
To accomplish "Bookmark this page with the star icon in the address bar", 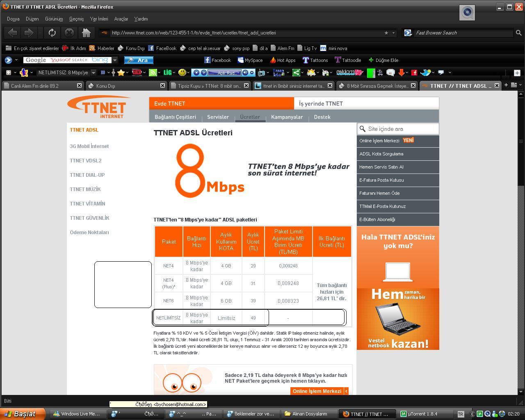I will (386, 33).
